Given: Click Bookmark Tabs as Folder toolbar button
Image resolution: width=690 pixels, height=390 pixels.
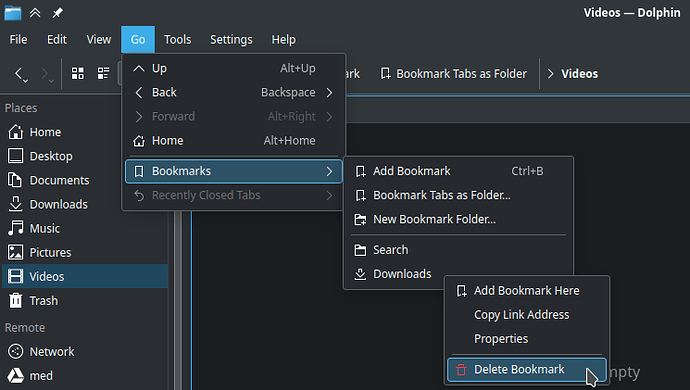Looking at the screenshot, I should (x=453, y=74).
